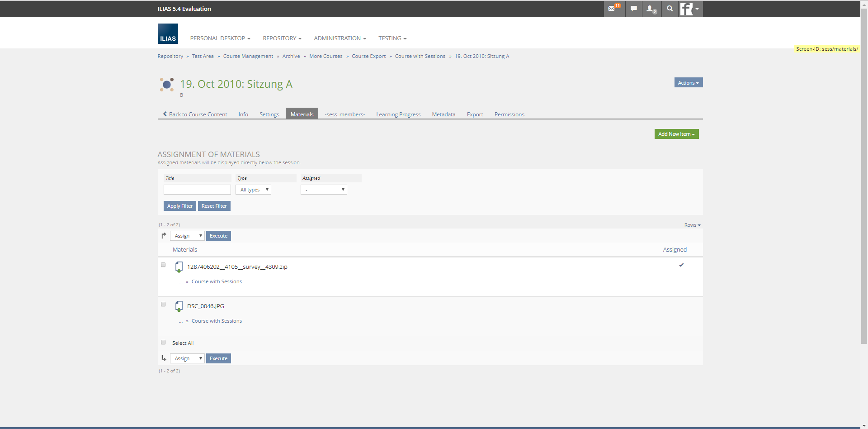868x429 pixels.
Task: Click the session icon beside the title
Action: click(167, 84)
